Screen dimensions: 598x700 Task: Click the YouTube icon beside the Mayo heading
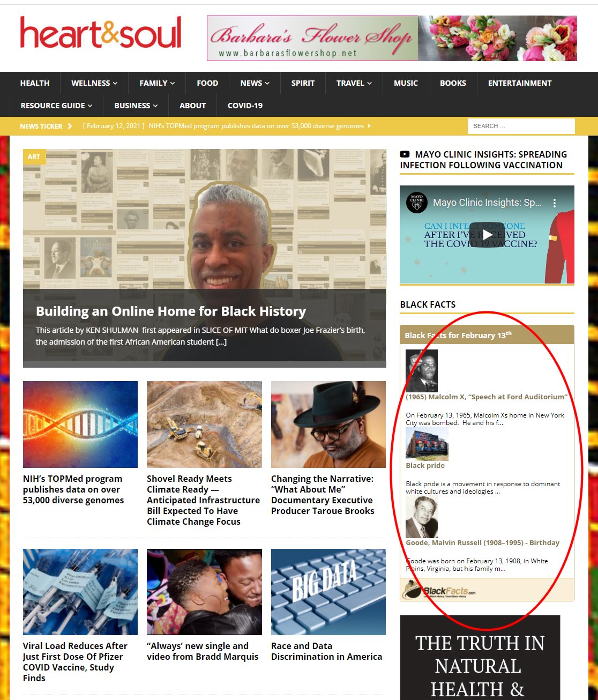point(405,154)
